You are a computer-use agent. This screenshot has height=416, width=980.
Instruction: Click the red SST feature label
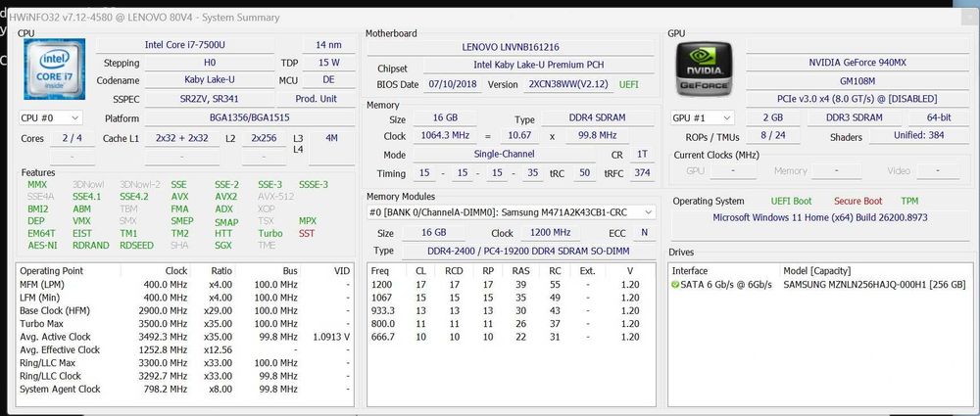coord(306,233)
